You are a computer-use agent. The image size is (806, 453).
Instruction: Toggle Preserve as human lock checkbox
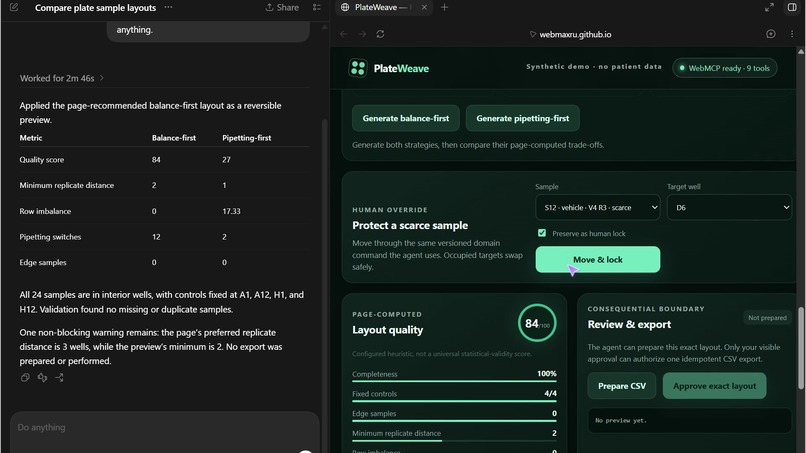[x=542, y=233]
